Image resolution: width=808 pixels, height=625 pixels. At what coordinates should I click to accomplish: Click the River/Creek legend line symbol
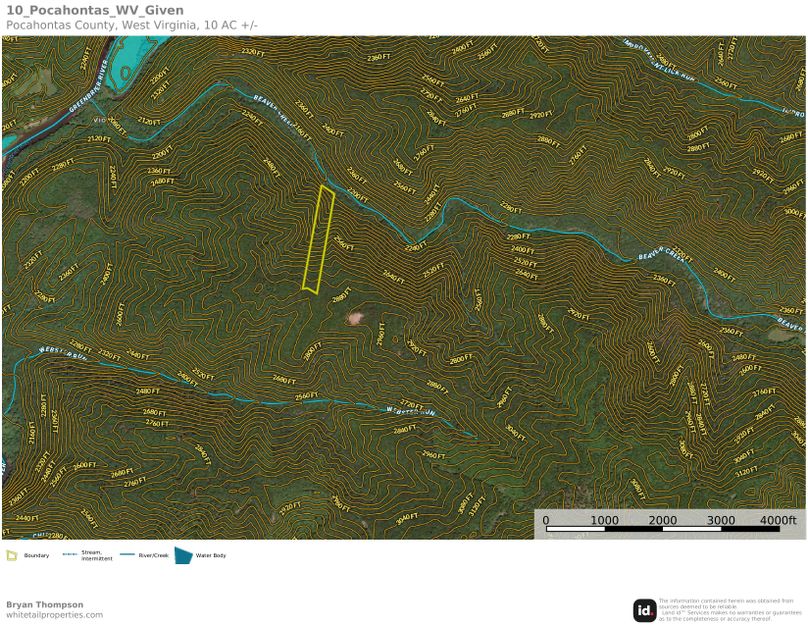133,555
